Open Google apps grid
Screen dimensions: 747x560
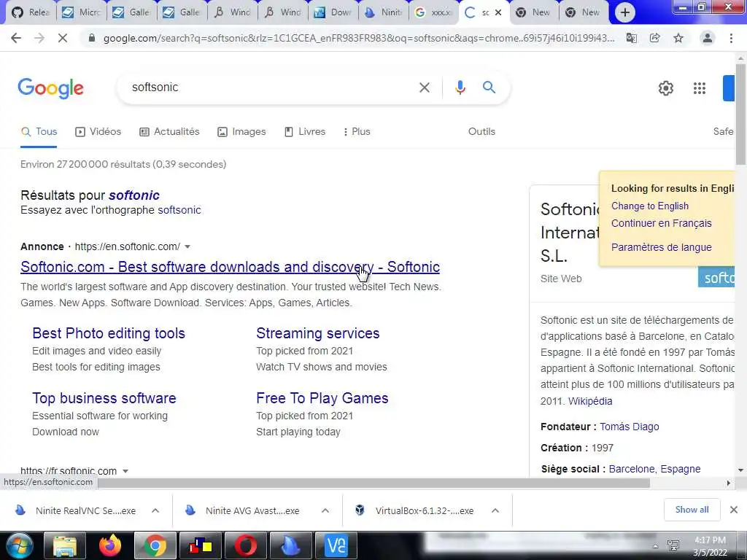700,88
